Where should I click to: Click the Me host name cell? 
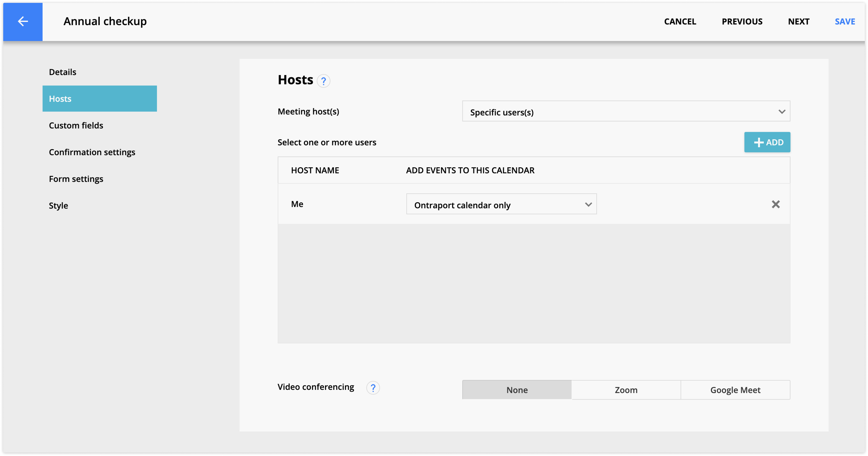(x=297, y=204)
